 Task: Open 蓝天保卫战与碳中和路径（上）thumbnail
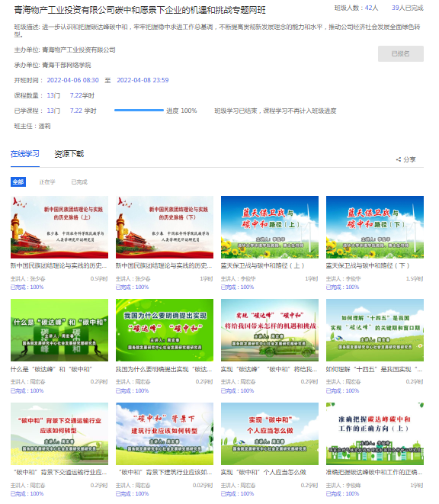click(270, 227)
